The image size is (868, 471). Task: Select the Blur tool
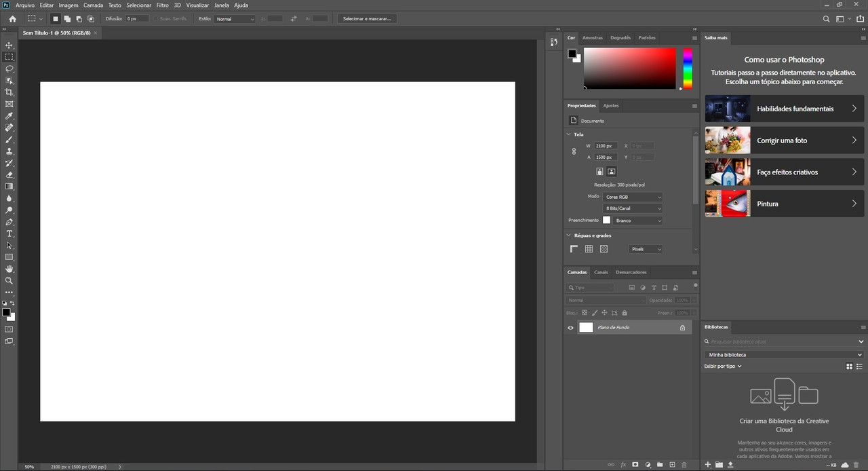click(x=9, y=198)
